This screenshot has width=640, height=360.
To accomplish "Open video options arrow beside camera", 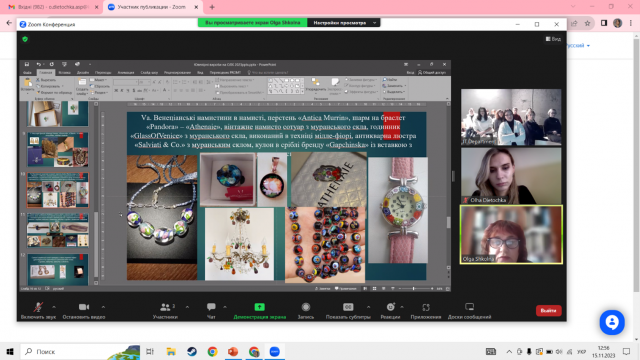I will pyautogui.click(x=103, y=307).
